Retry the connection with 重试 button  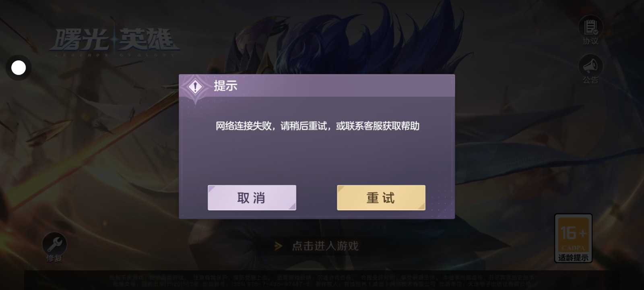(381, 198)
